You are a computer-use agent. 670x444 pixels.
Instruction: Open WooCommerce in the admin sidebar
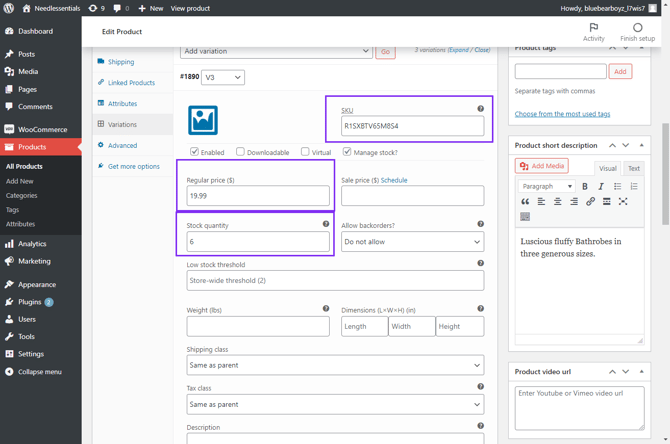coord(42,129)
